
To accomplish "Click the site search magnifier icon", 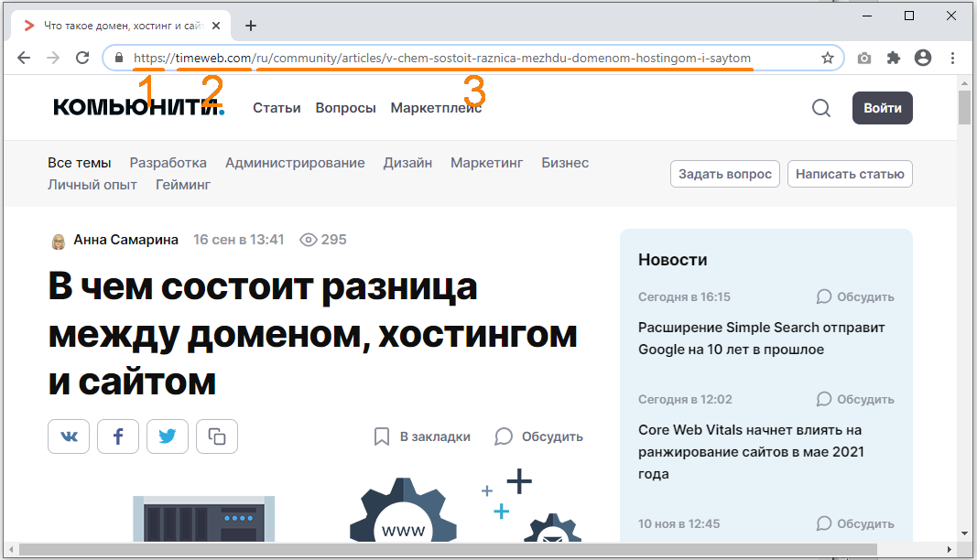I will tap(821, 108).
